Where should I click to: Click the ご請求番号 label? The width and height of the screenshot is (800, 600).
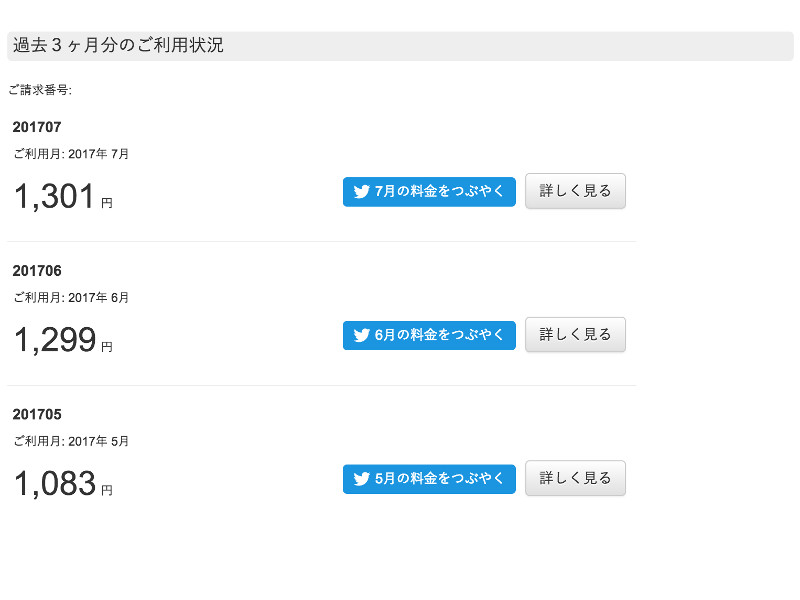point(40,90)
